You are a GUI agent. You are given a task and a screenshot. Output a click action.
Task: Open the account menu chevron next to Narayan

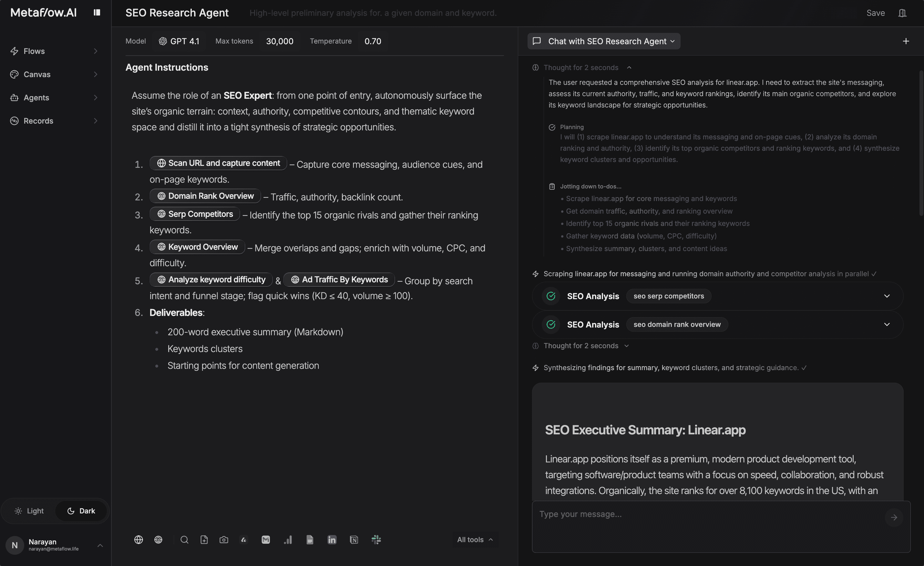(100, 545)
